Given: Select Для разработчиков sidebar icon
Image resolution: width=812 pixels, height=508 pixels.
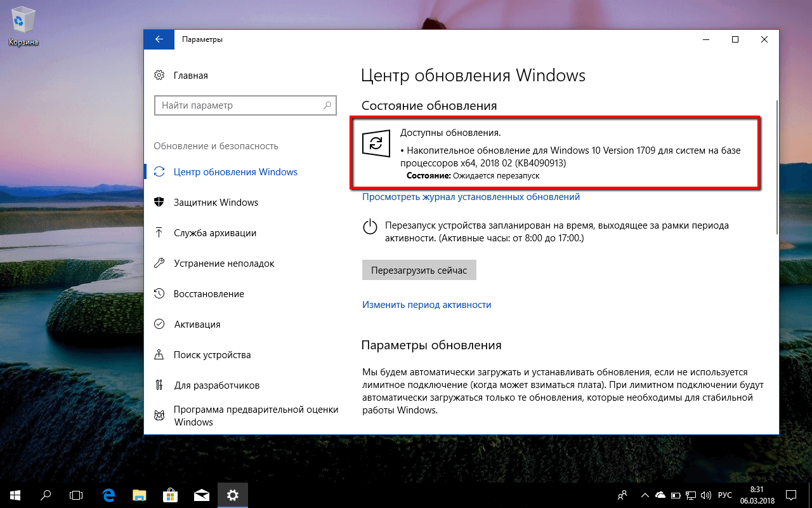Looking at the screenshot, I should [x=159, y=385].
